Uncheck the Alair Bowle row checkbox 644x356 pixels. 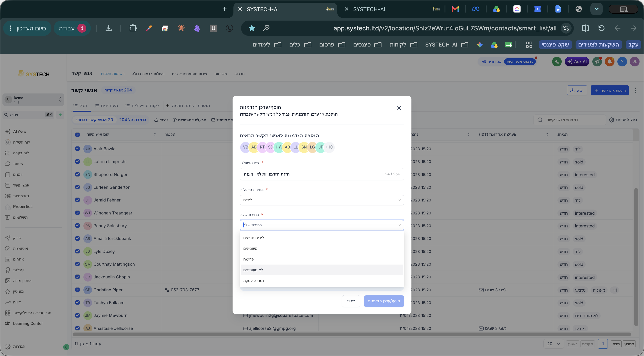[x=78, y=149]
